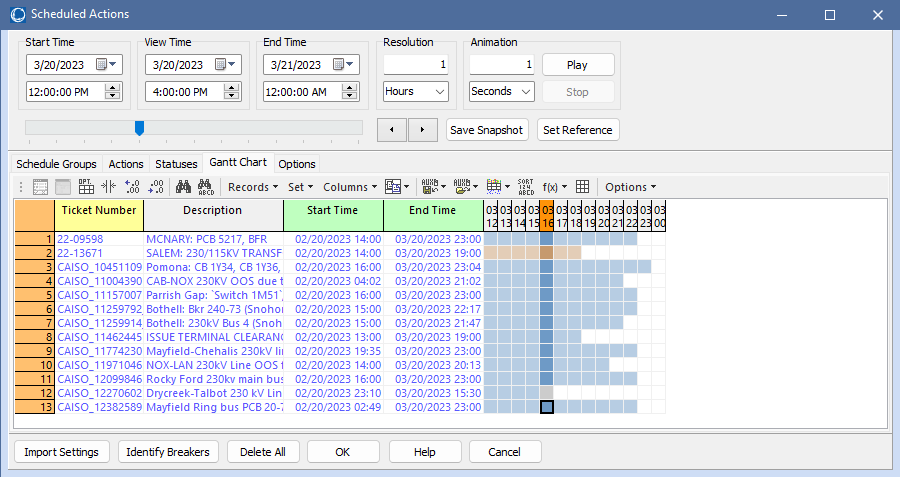This screenshot has width=900, height=477.
Task: Switch to the Statuses tab
Action: pyautogui.click(x=175, y=164)
